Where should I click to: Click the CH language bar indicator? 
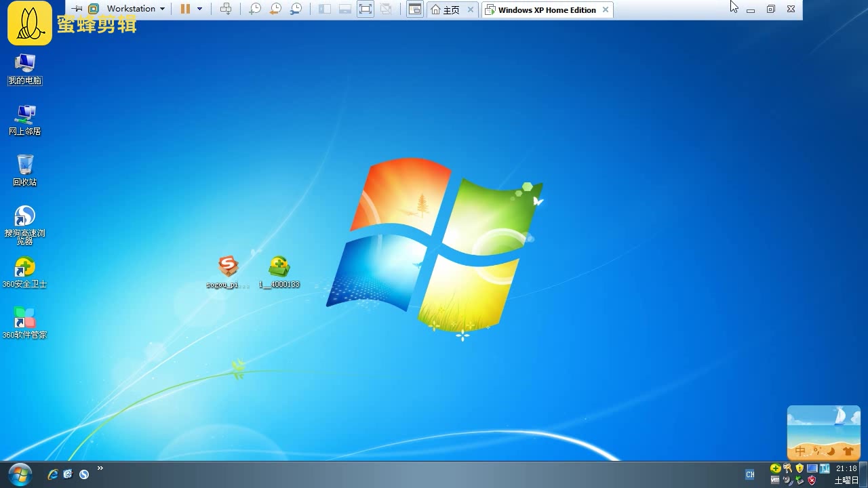(x=750, y=474)
